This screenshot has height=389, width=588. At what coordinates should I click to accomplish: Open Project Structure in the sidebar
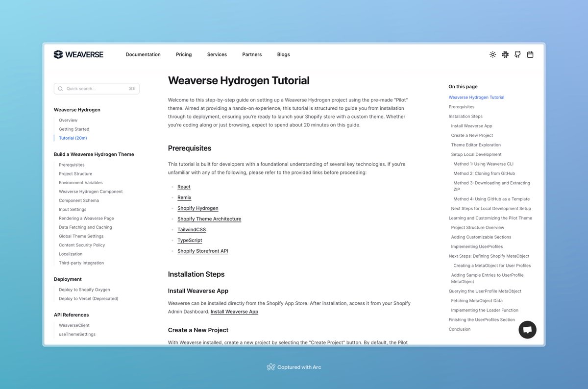tap(75, 174)
